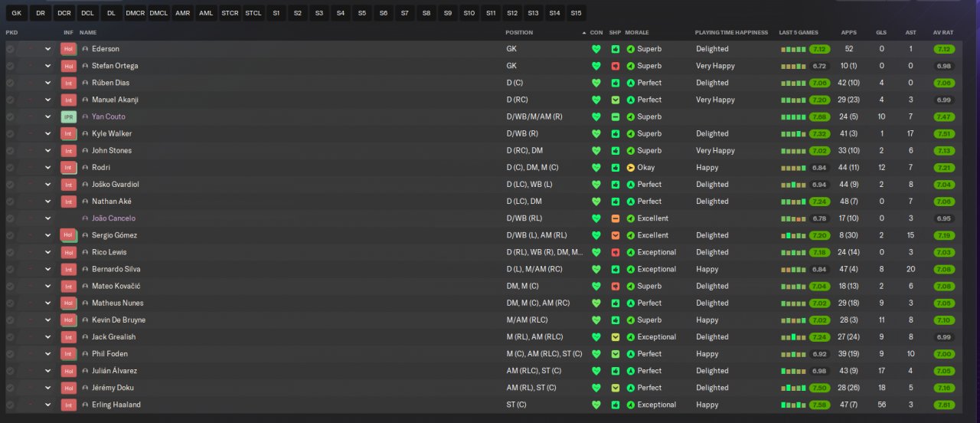Image resolution: width=980 pixels, height=423 pixels.
Task: Select the DMCL position slot
Action: click(158, 13)
